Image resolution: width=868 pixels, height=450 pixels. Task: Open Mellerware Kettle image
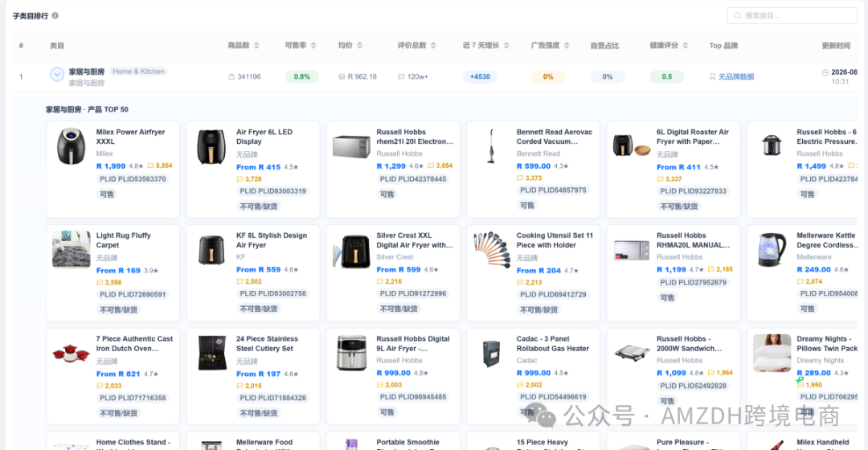(772, 250)
